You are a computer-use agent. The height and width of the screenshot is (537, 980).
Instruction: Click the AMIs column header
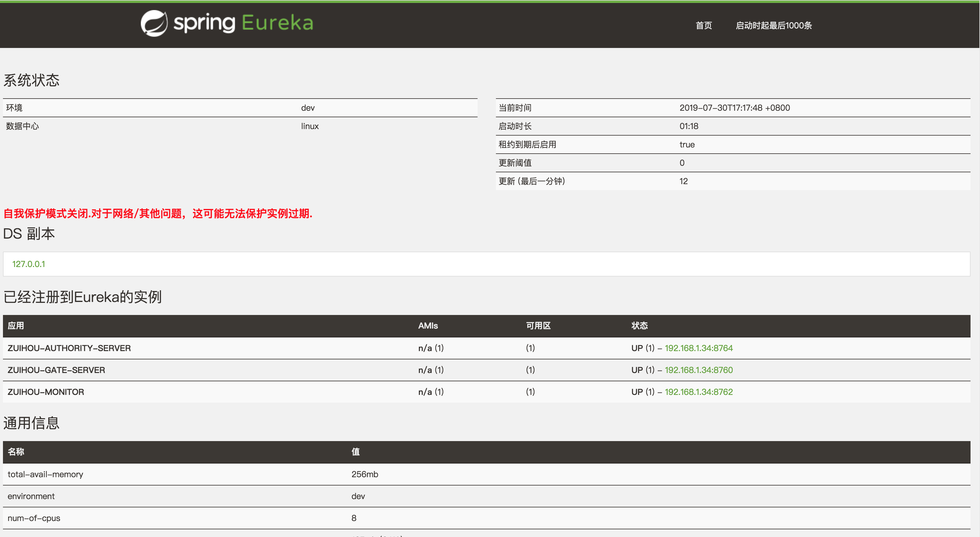(428, 326)
